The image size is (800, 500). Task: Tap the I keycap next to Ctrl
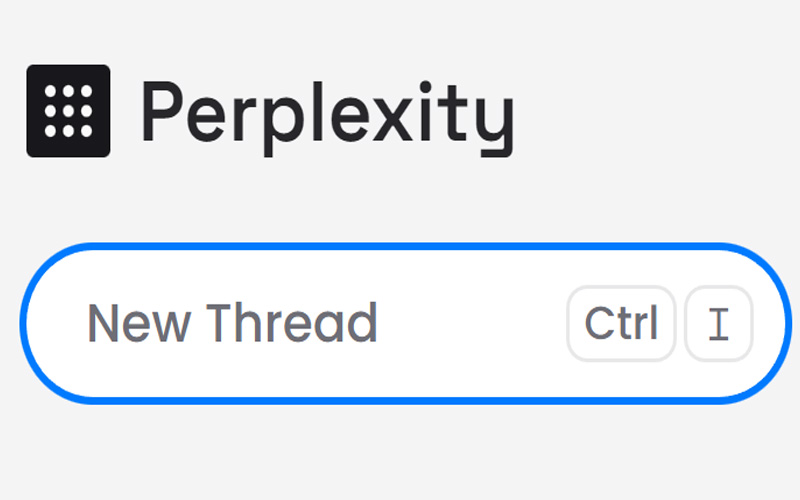pos(718,323)
